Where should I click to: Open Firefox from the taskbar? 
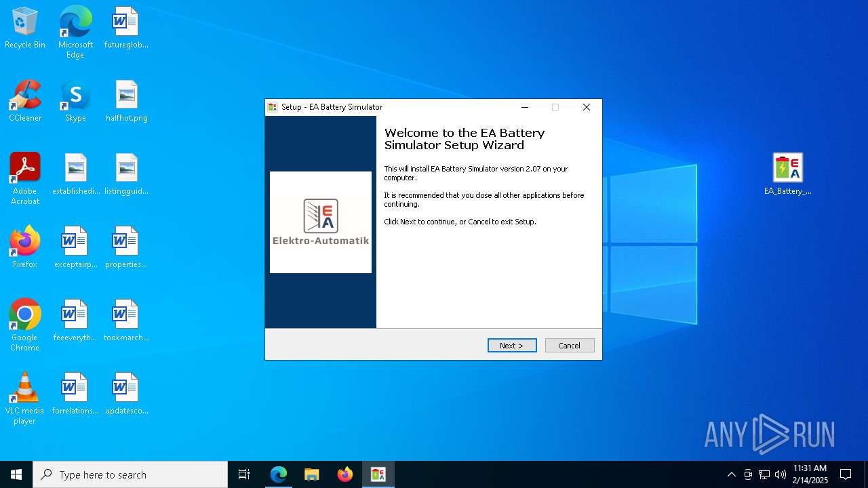coord(345,474)
